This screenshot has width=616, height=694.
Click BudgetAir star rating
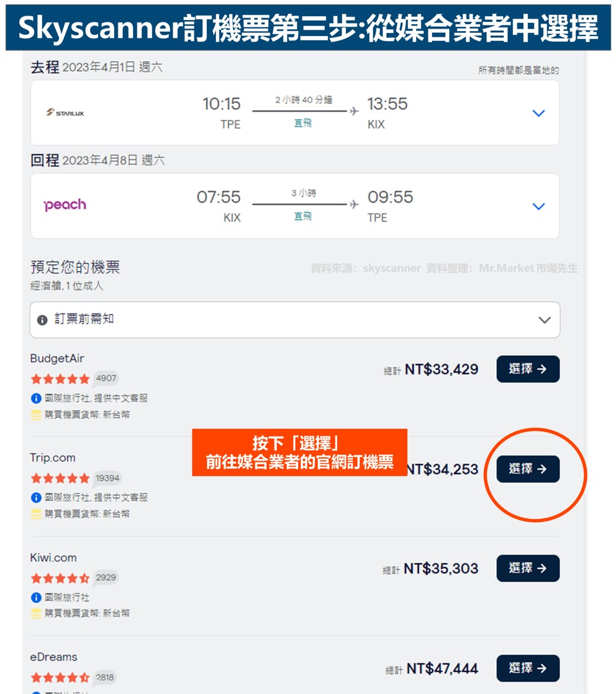[60, 379]
